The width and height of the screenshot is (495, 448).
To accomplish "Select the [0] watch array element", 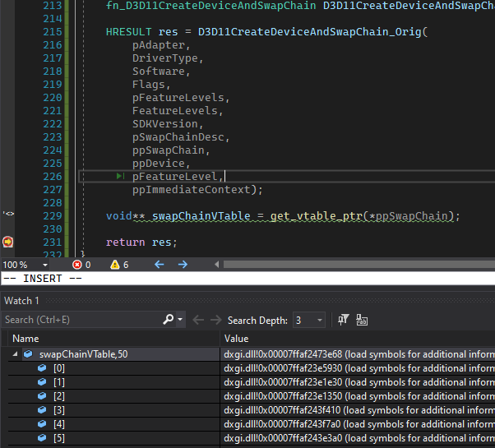I will (58, 368).
